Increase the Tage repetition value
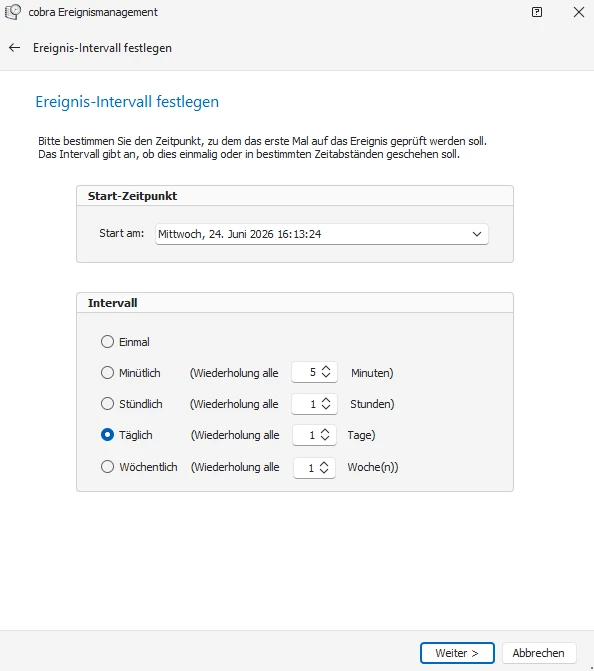594x671 pixels. (325, 431)
